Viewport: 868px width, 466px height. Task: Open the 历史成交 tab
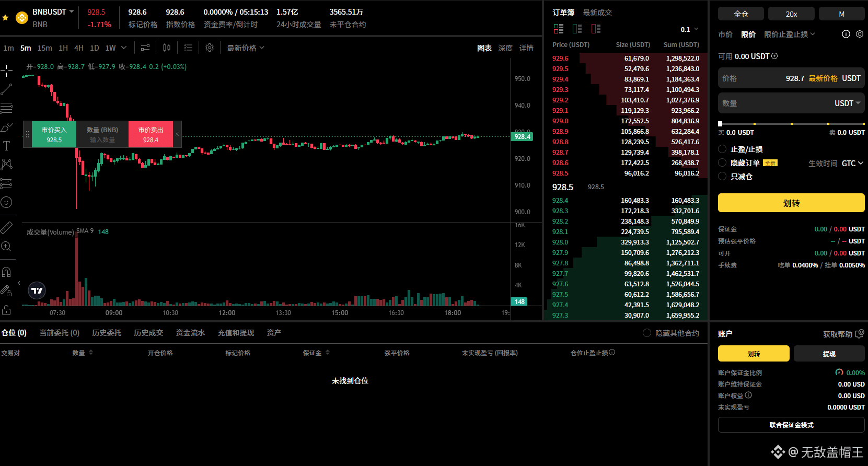point(148,333)
